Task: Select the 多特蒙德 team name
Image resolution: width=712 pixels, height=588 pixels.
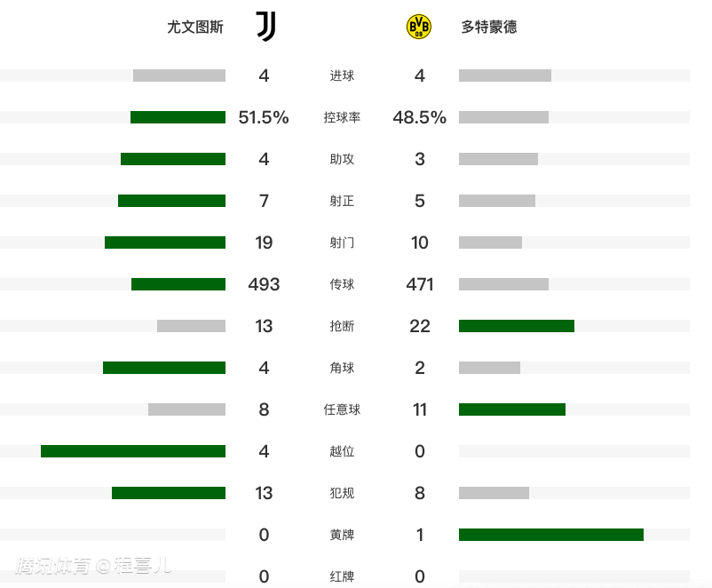Action: 488,27
